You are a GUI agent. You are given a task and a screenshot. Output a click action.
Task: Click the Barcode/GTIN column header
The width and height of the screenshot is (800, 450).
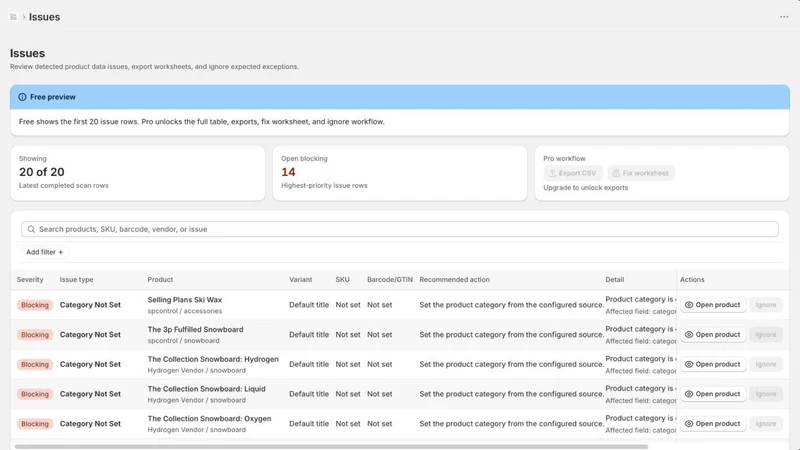pyautogui.click(x=390, y=280)
